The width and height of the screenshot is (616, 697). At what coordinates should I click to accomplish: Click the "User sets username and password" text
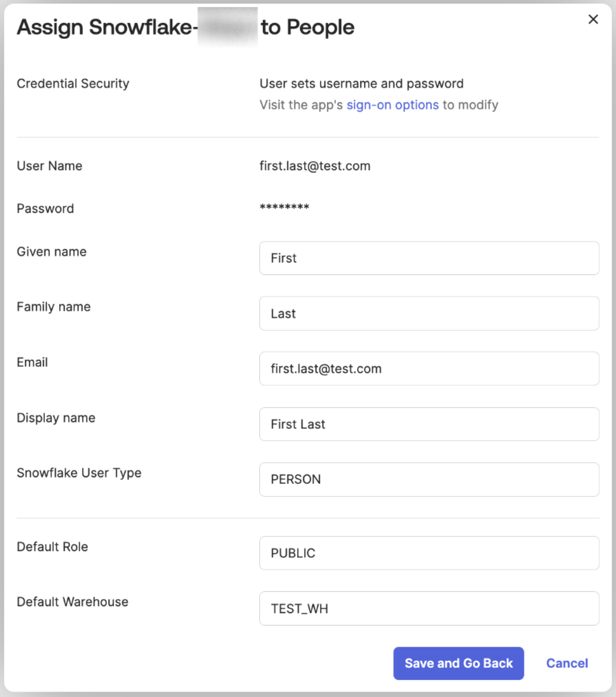pos(361,84)
